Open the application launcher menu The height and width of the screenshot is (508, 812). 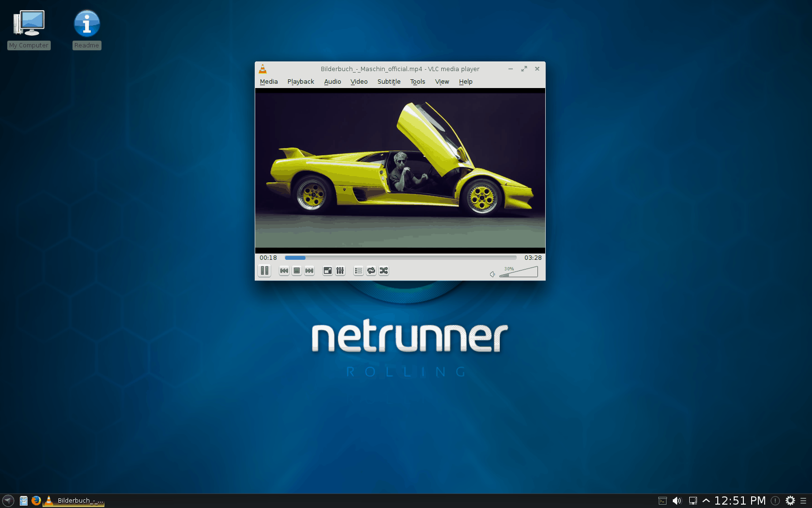(8, 501)
